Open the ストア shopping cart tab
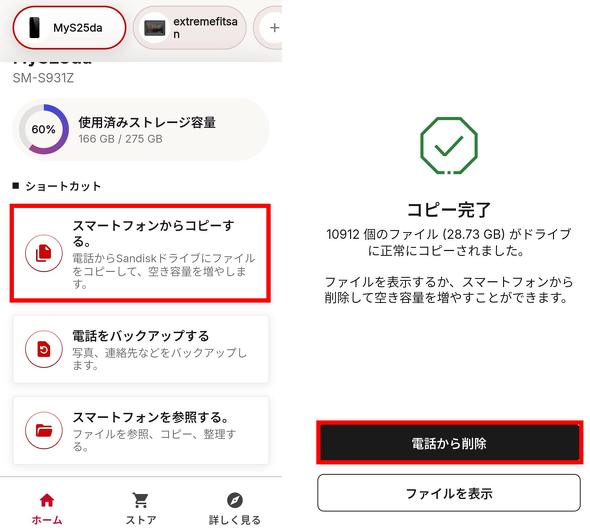The image size is (590, 530). coord(141,509)
